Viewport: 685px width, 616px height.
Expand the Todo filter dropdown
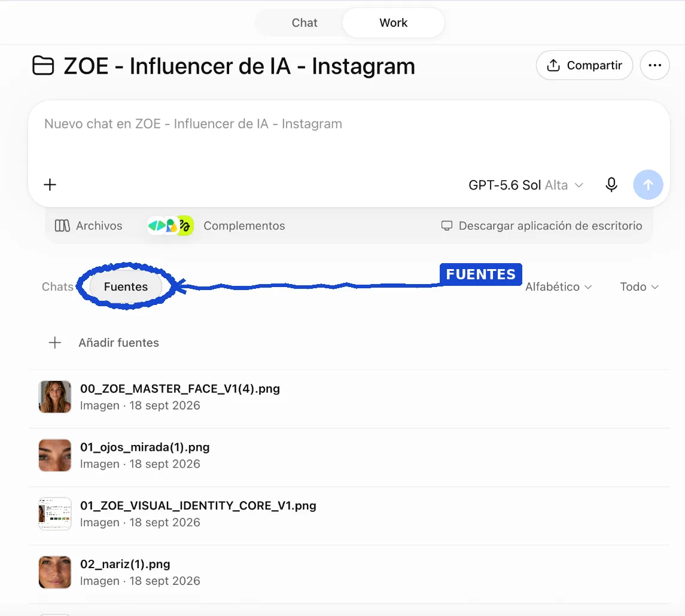coord(639,287)
